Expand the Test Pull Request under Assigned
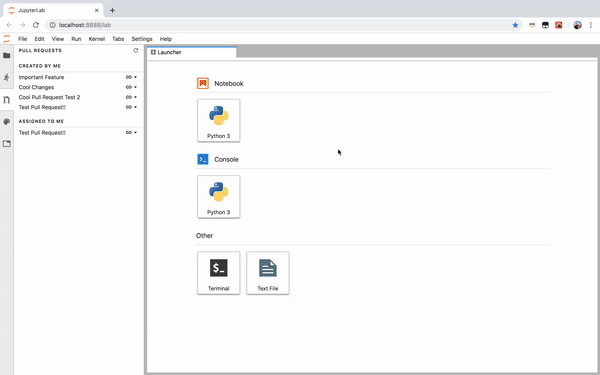Image resolution: width=600 pixels, height=375 pixels. pyautogui.click(x=135, y=133)
